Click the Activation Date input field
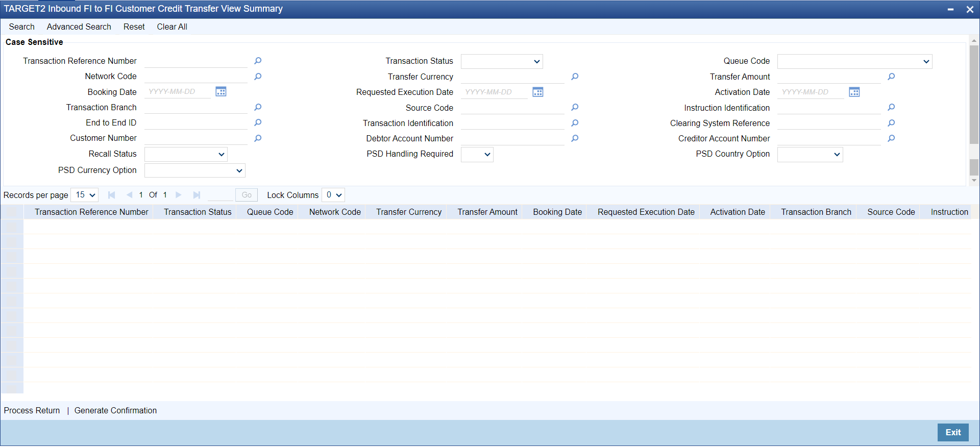 811,92
